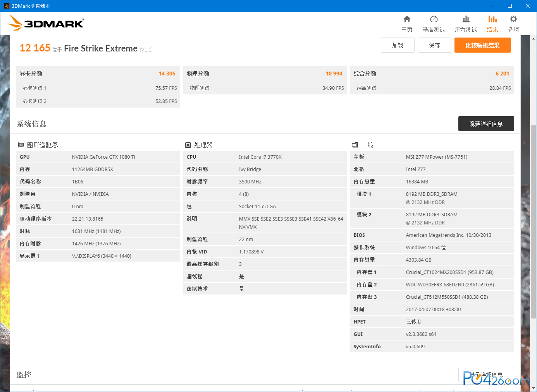Viewport: 537px width, 392px height.
Task: Open the 压力测试 stress test icon
Action: [466, 19]
